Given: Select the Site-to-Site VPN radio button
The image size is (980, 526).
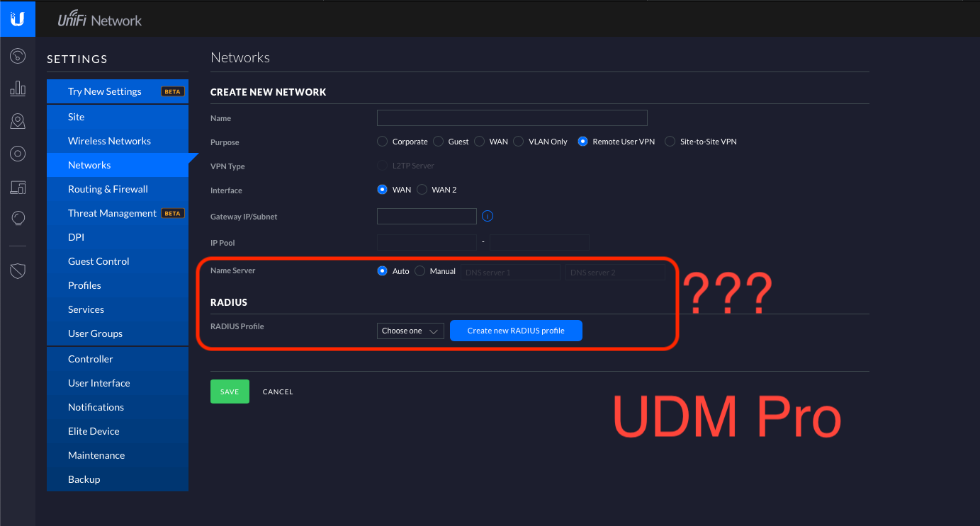Looking at the screenshot, I should tap(670, 142).
